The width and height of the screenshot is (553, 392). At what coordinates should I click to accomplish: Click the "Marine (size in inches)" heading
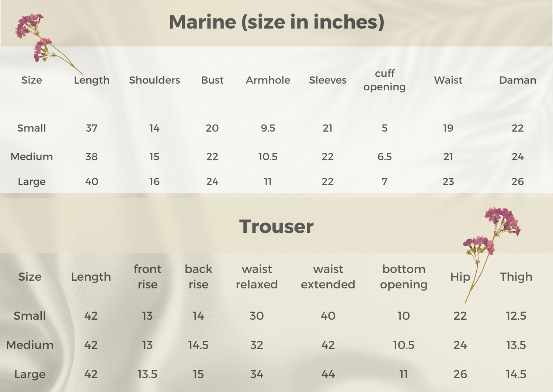point(276,22)
